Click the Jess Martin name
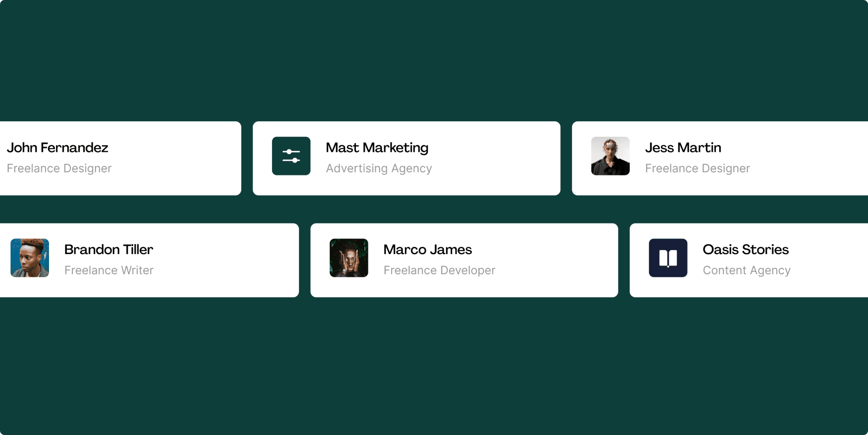Screen dimensions: 868x435 click(683, 147)
